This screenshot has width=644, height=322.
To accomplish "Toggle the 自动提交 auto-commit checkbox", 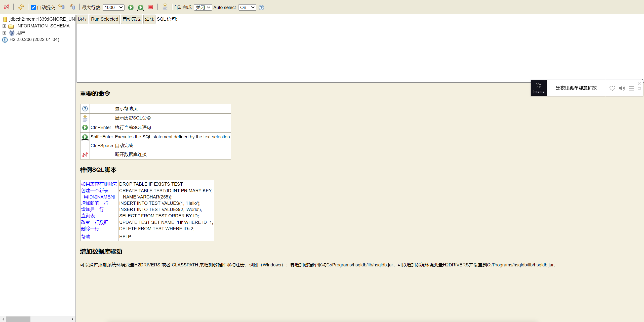I will pyautogui.click(x=33, y=8).
